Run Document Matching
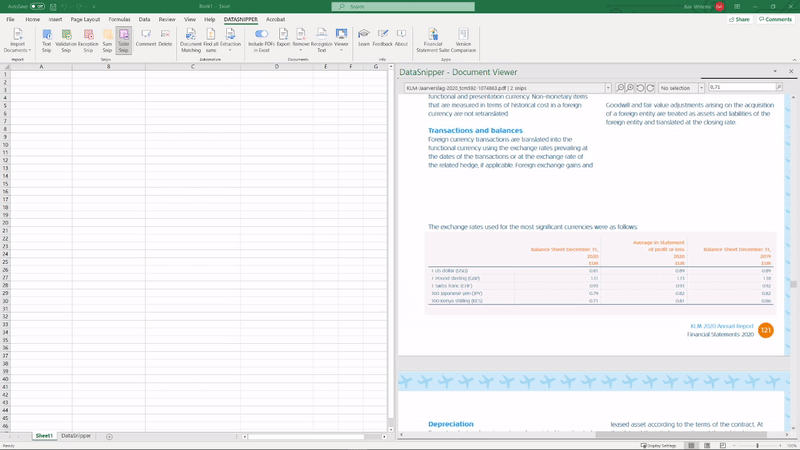Screen dimensions: 800x450 pyautogui.click(x=191, y=39)
